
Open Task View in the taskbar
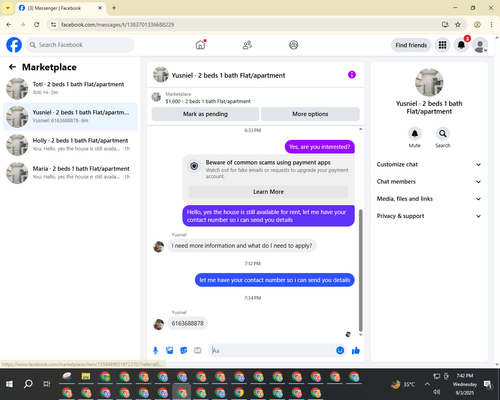(47, 384)
